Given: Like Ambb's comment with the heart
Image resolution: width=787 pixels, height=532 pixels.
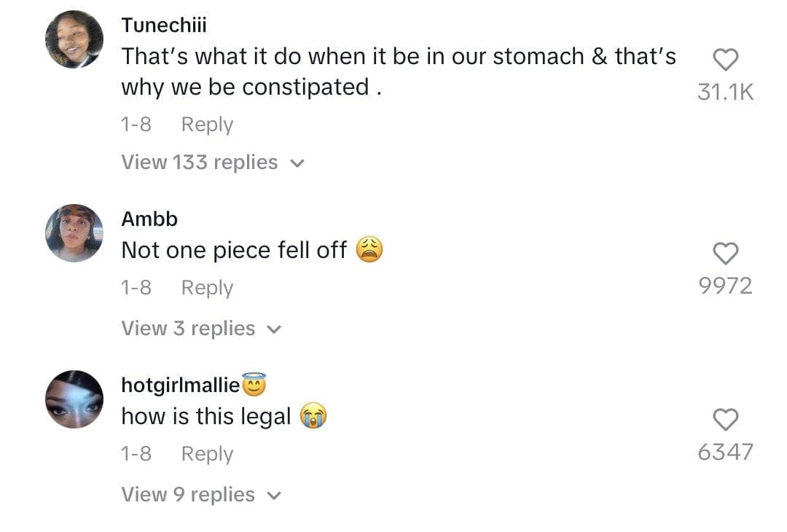Looking at the screenshot, I should pyautogui.click(x=725, y=253).
